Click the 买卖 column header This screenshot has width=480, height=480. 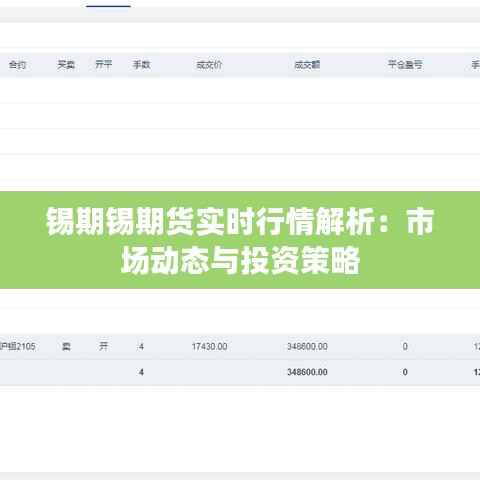66,65
